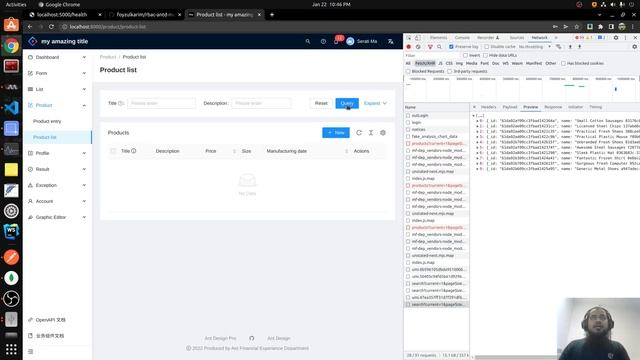Click the Reset button
640x360 pixels.
[x=321, y=103]
